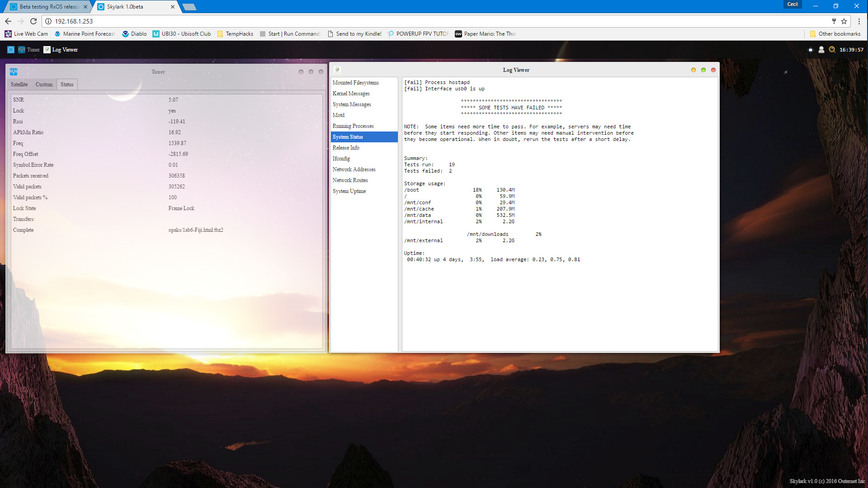The height and width of the screenshot is (488, 868).
Task: Bookmark page with the star icon
Action: (844, 21)
